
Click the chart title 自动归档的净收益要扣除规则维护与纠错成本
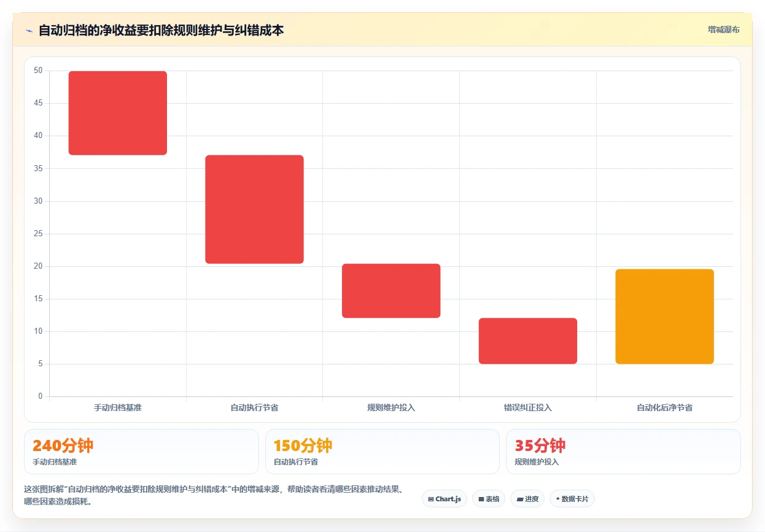(161, 30)
